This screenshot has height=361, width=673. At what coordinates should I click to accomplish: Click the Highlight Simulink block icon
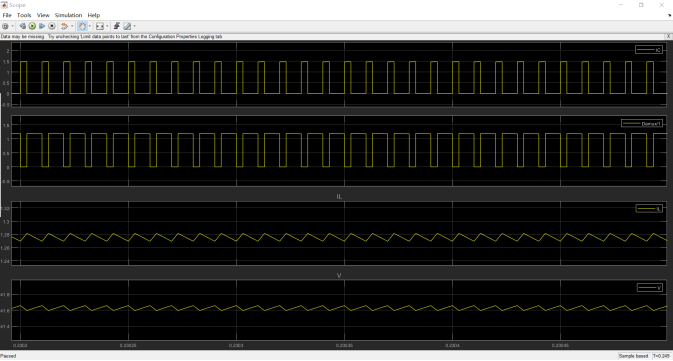click(64, 26)
